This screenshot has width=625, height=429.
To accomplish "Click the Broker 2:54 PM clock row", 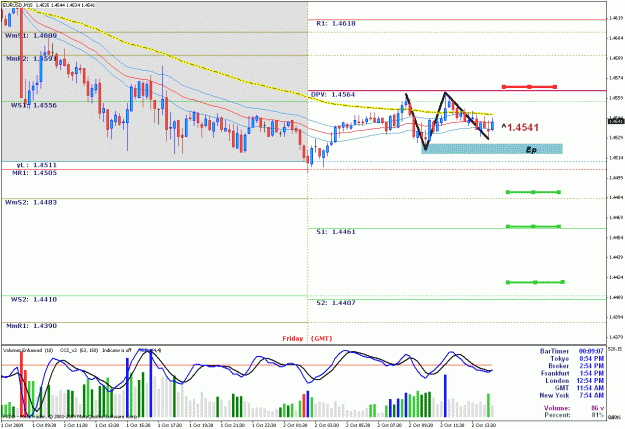I will [x=576, y=366].
